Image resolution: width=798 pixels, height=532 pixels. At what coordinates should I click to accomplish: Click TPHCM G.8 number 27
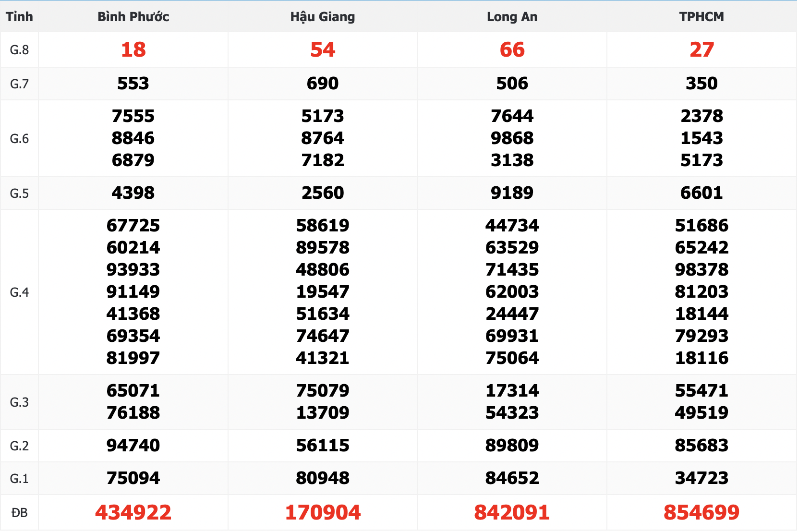(701, 50)
